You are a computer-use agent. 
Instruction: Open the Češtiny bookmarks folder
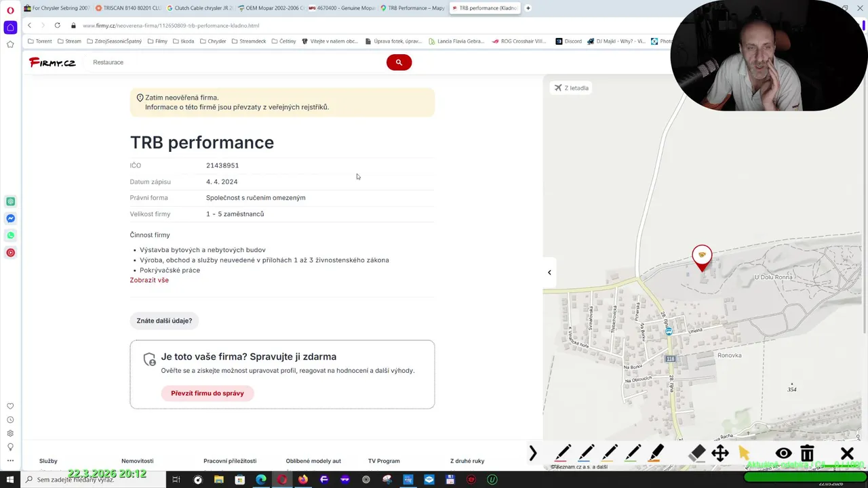tap(284, 41)
